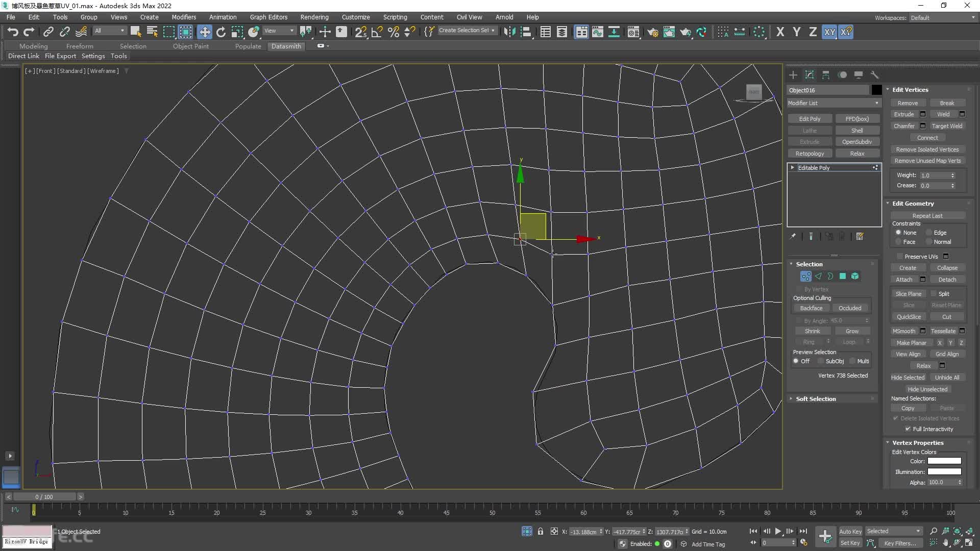980x551 pixels.
Task: Restrict axis to X on toolbar
Action: pos(780,32)
